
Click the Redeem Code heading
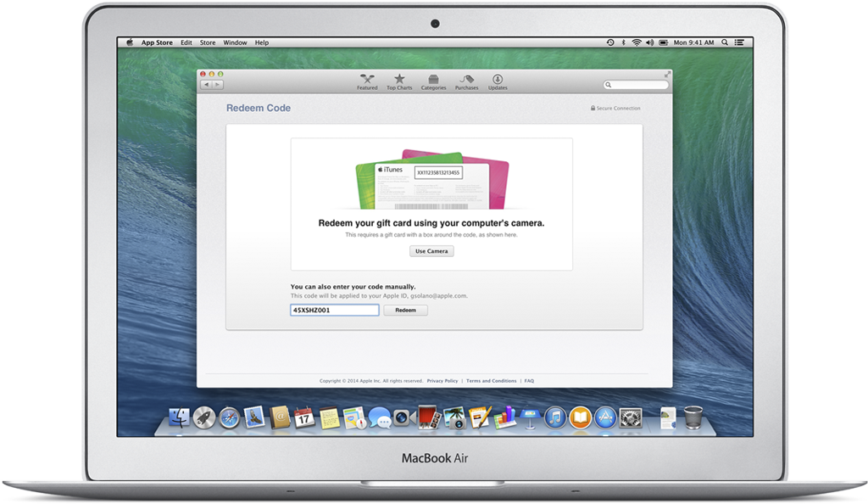click(x=259, y=108)
